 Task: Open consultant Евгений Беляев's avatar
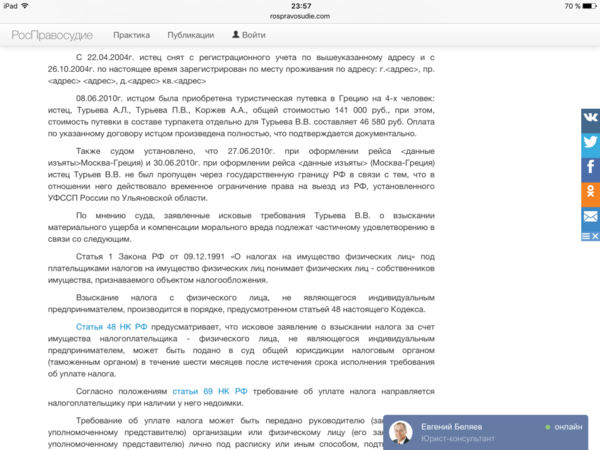(400, 432)
